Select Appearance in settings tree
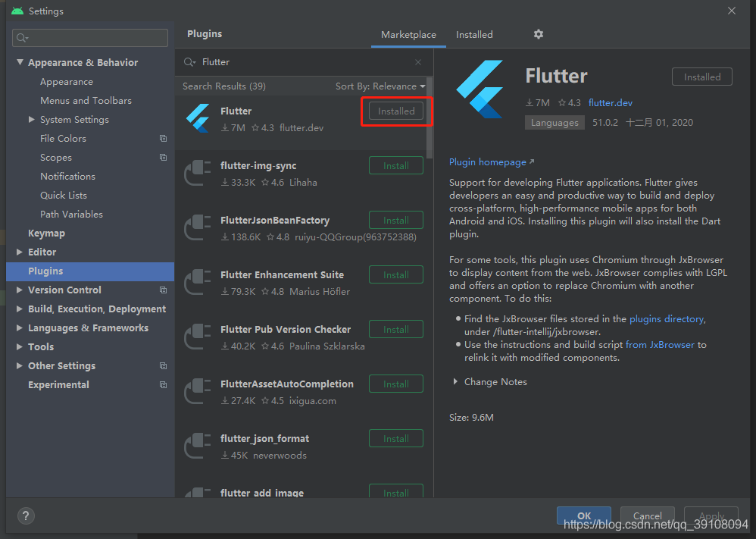This screenshot has width=756, height=539. coord(67,82)
